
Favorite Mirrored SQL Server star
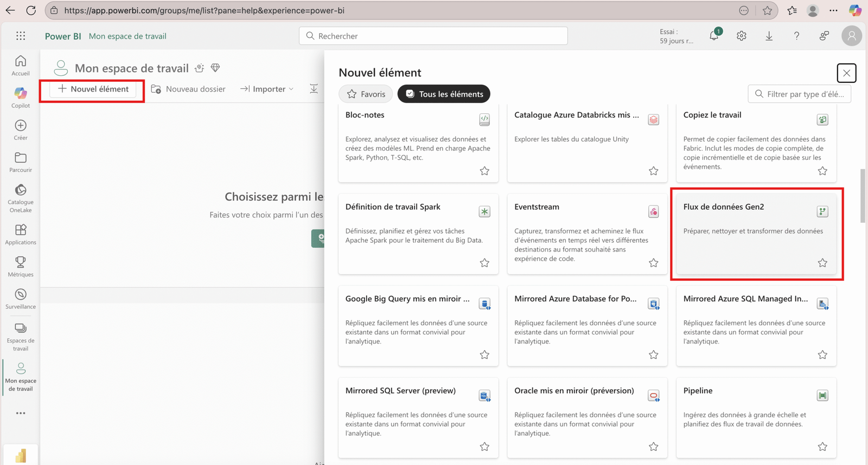click(484, 447)
